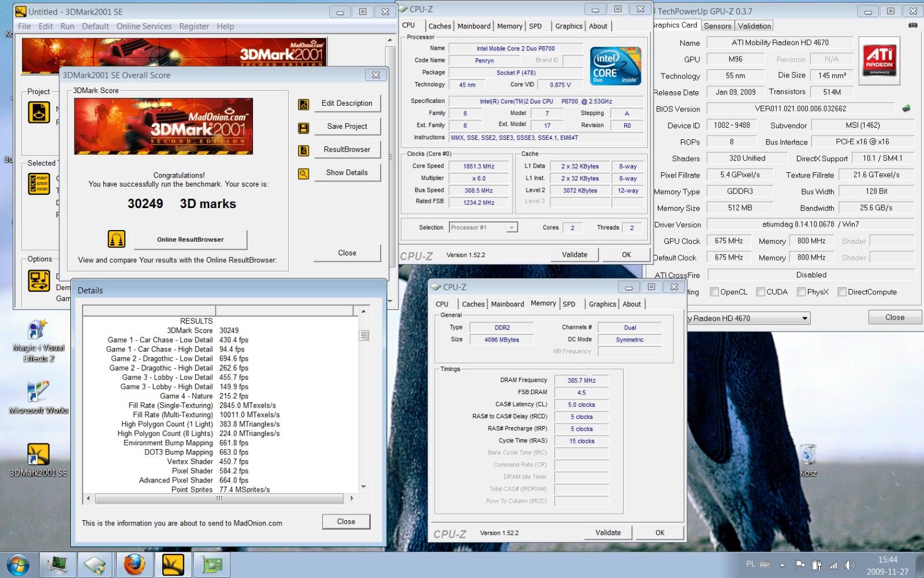Show hidden tray icons arrow
This screenshot has width=924, height=578.
[x=783, y=565]
